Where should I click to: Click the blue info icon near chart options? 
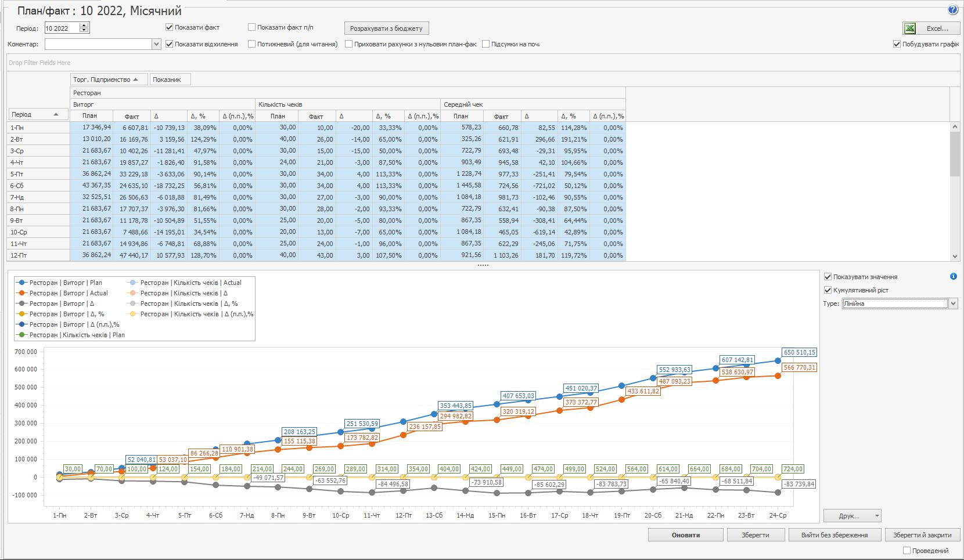coord(953,277)
